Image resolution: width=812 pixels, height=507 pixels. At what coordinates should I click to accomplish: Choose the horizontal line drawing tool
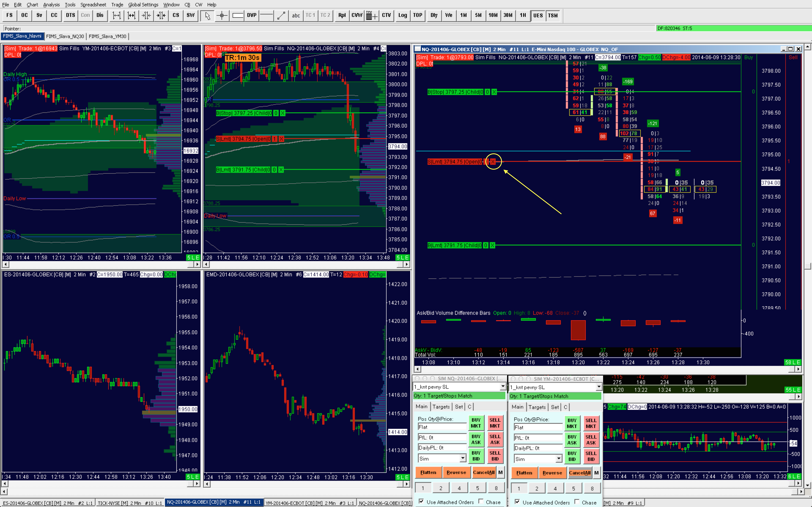click(x=266, y=15)
